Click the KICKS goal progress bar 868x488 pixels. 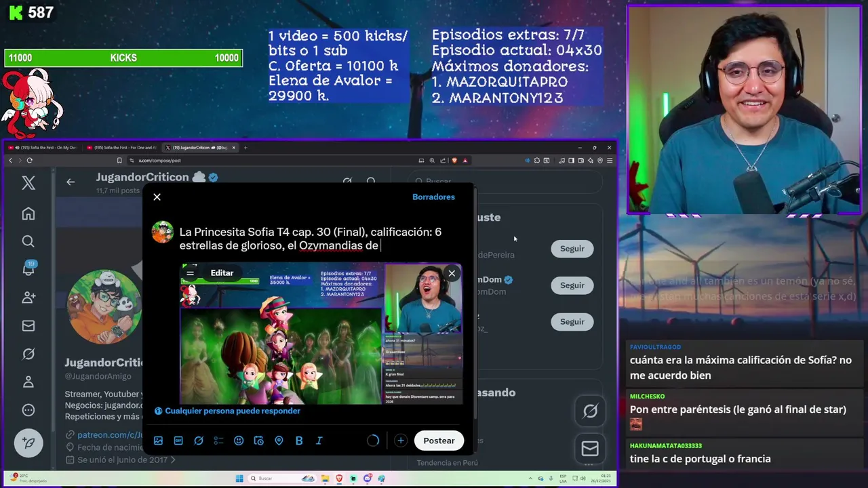123,58
